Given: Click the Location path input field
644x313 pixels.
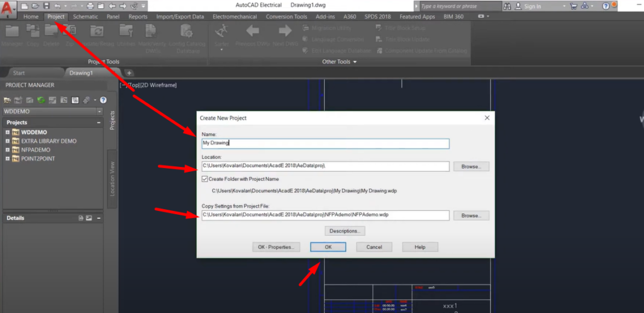Looking at the screenshot, I should 325,166.
